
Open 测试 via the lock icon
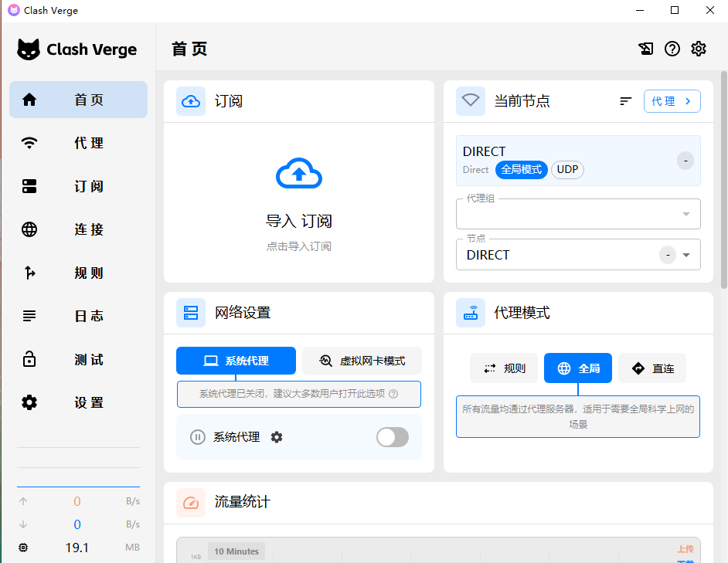click(x=77, y=359)
